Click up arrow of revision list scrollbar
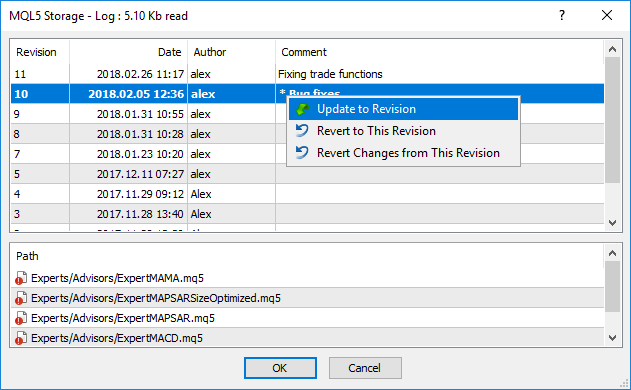631x390 pixels. [612, 50]
